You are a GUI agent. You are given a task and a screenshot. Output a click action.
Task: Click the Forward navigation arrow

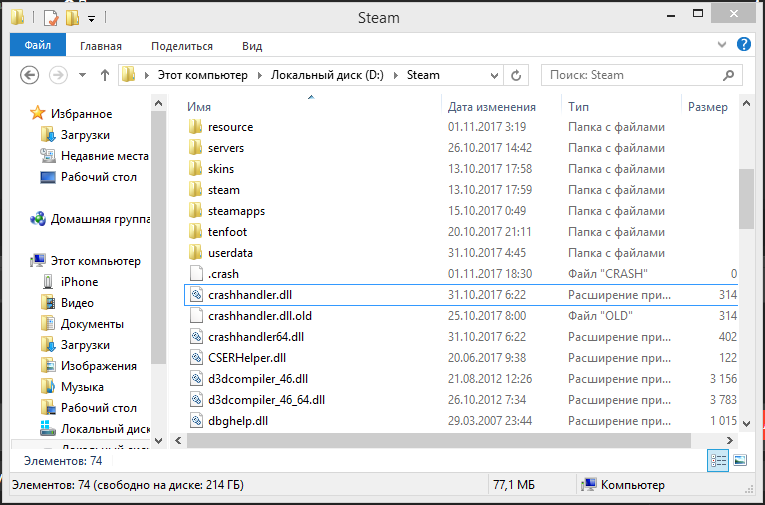click(58, 75)
